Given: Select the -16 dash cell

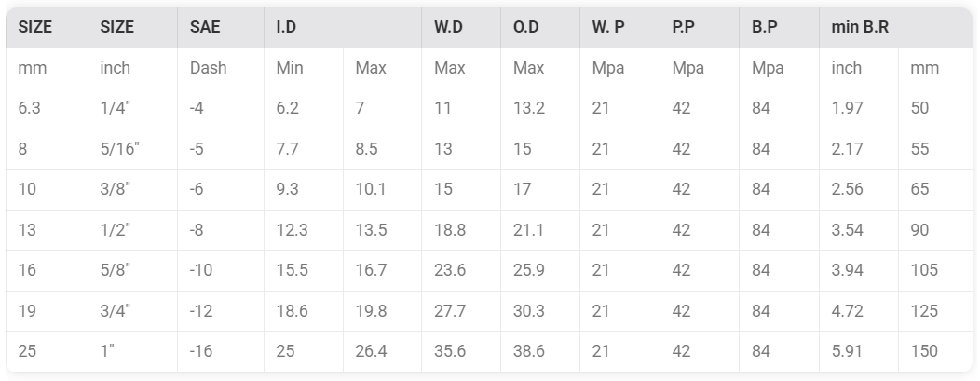Looking at the screenshot, I should click(221, 351).
